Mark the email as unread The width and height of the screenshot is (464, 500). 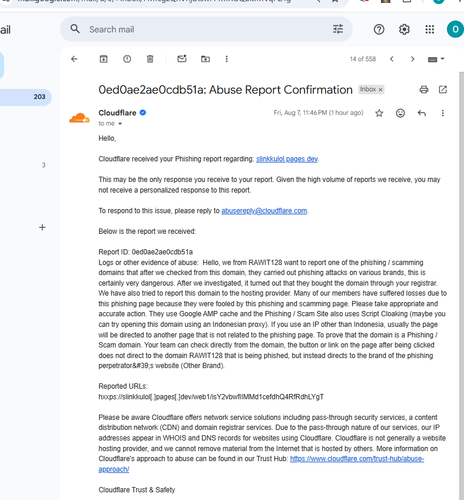coord(182,59)
